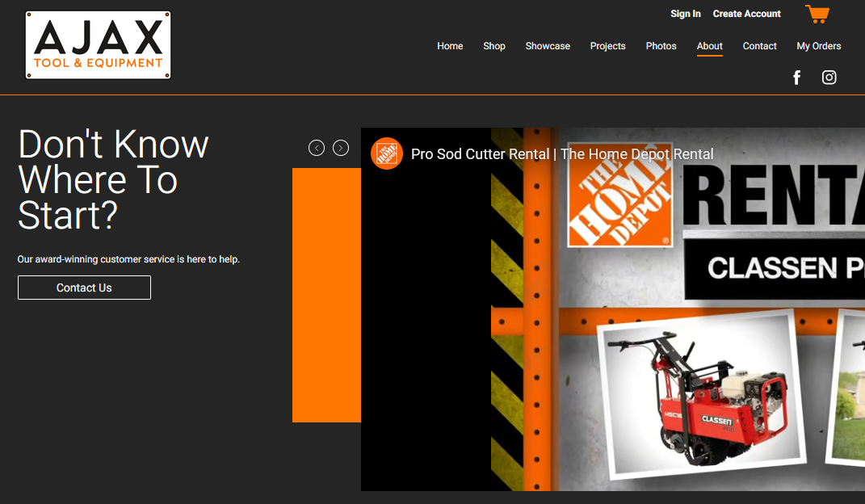Switch to the Shop page
The height and width of the screenshot is (504, 865).
[493, 46]
